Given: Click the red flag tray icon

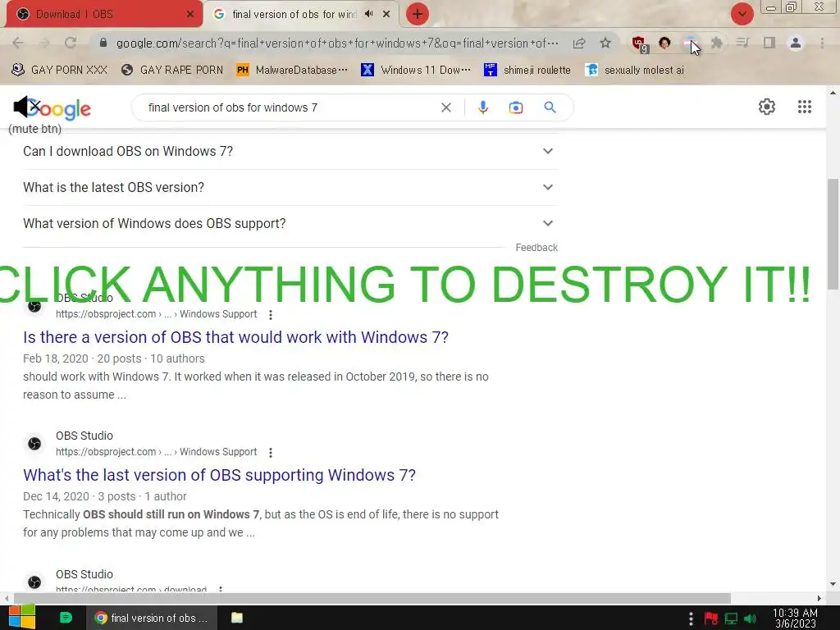Looking at the screenshot, I should [x=711, y=619].
